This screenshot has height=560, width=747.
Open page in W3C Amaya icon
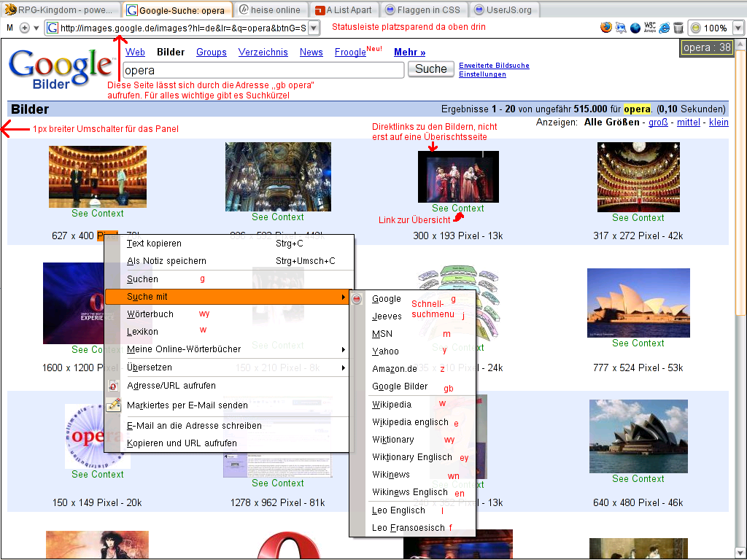(x=650, y=28)
